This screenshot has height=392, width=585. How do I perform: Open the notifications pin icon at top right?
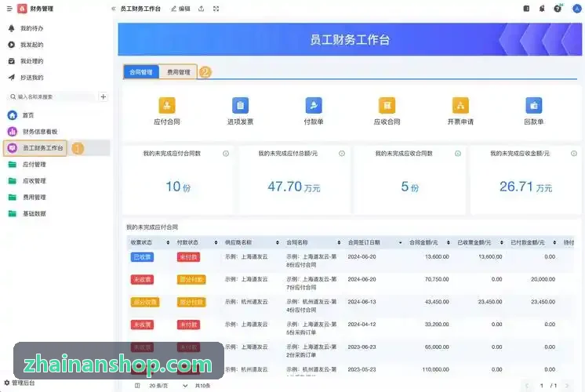(542, 8)
